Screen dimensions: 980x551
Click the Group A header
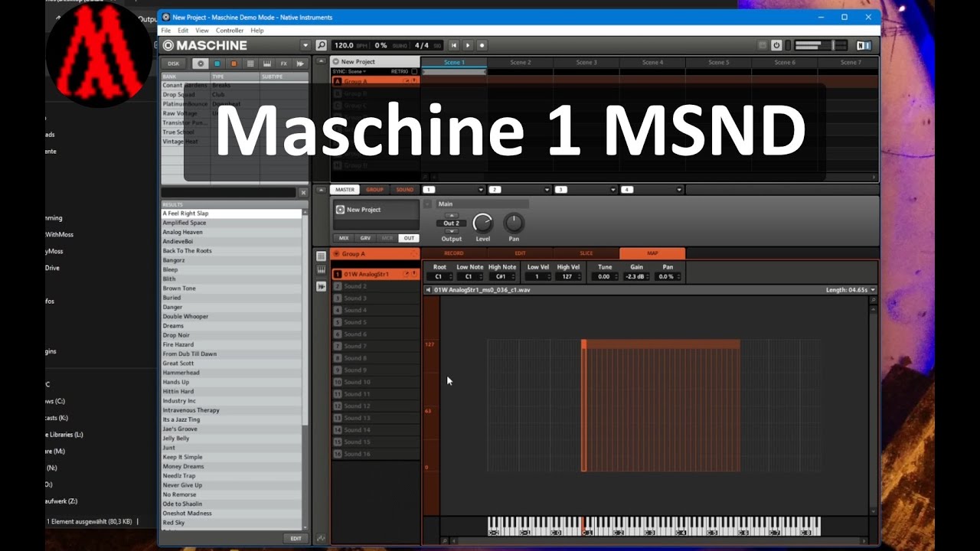tap(375, 253)
